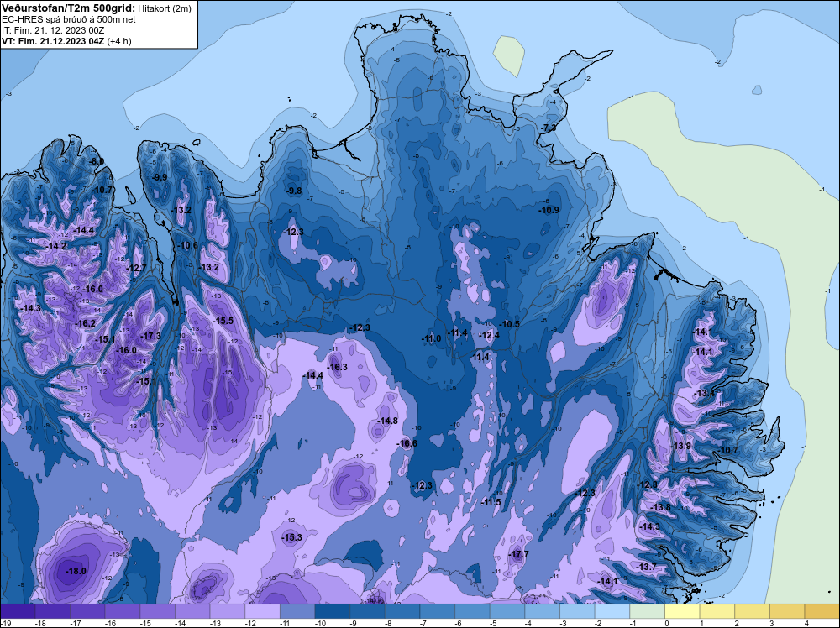
Task: Select the -9.9 temperature reading
Action: pos(160,177)
